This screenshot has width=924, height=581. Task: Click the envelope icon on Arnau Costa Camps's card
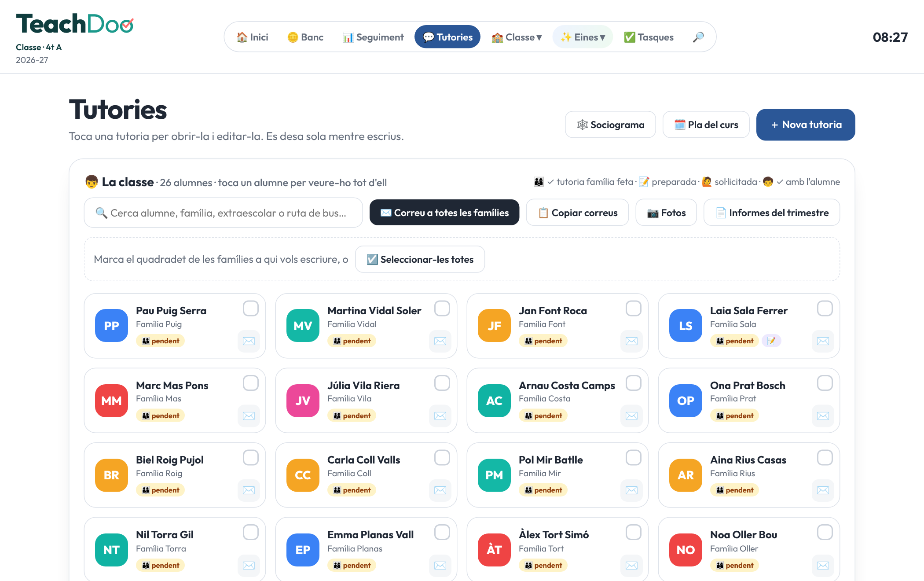[x=631, y=416]
